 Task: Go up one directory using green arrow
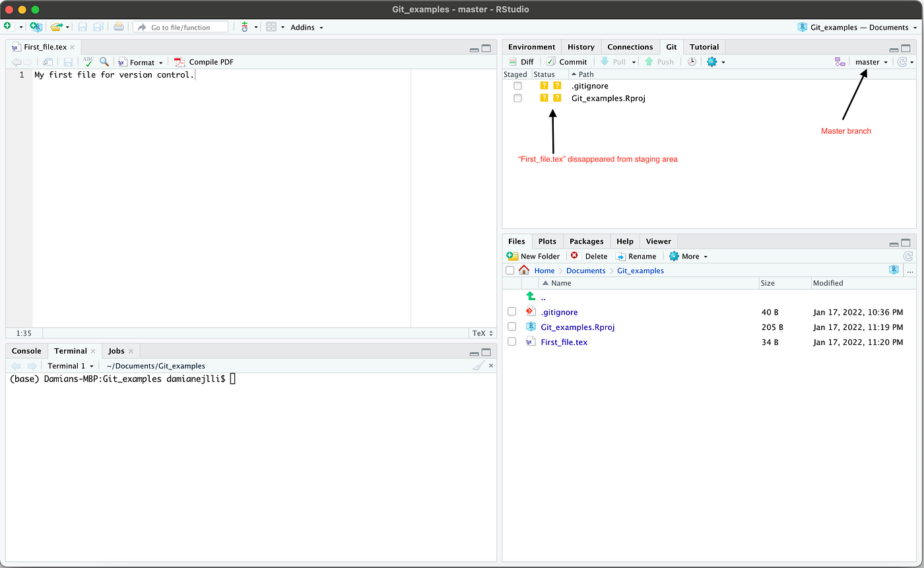coord(531,297)
